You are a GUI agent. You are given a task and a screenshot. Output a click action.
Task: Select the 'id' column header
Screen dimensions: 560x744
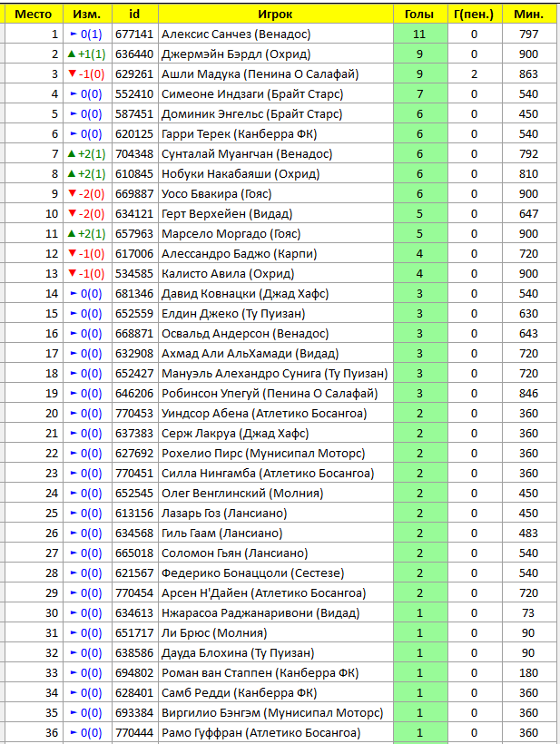[x=134, y=15]
